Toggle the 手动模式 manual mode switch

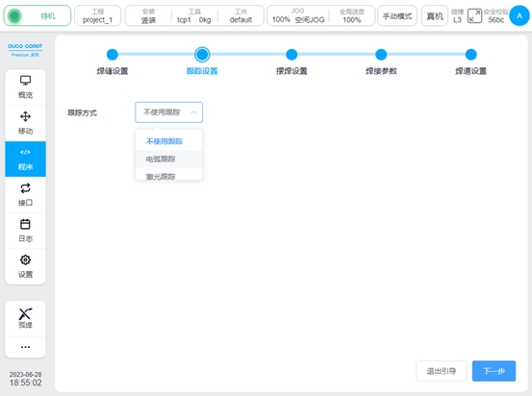click(x=397, y=15)
